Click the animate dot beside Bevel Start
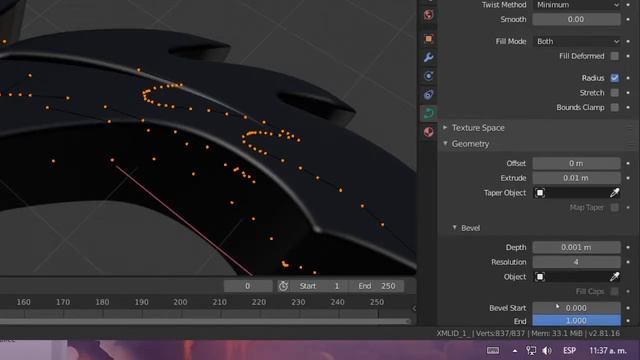The height and width of the screenshot is (360, 640). (x=628, y=308)
